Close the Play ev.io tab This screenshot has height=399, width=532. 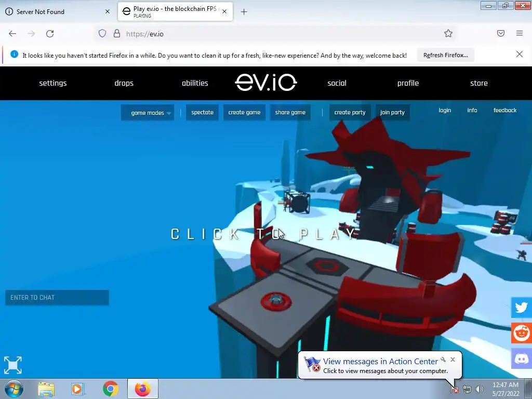tap(224, 11)
